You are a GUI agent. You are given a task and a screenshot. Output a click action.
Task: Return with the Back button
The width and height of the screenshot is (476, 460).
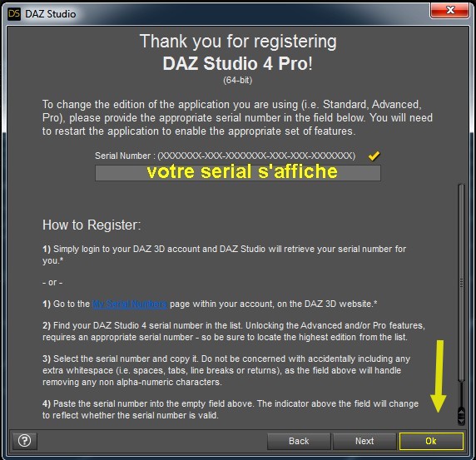[x=299, y=441]
